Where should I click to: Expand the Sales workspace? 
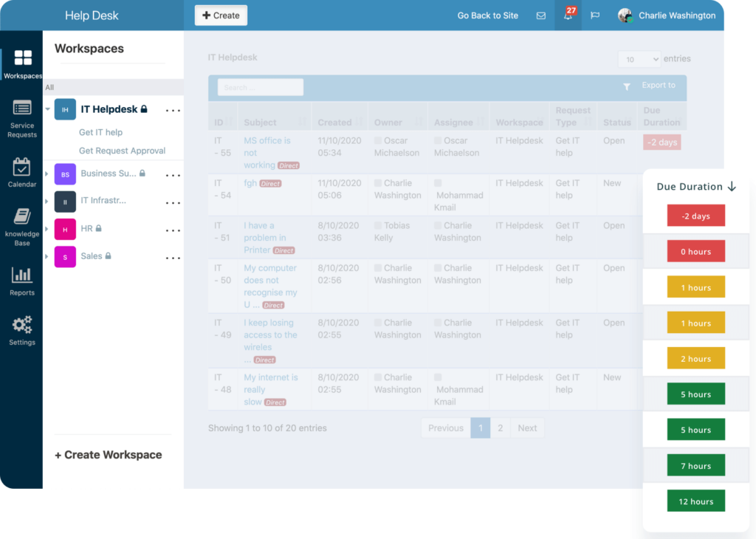[x=47, y=256]
